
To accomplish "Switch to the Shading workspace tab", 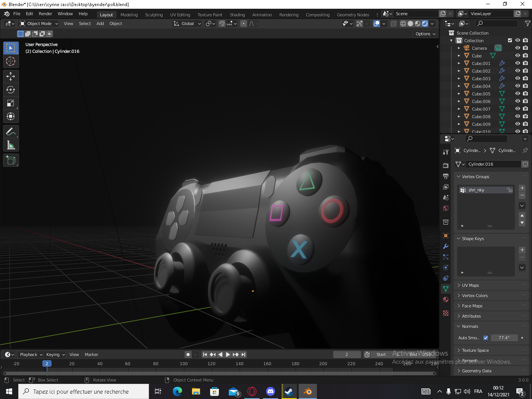I will (237, 14).
